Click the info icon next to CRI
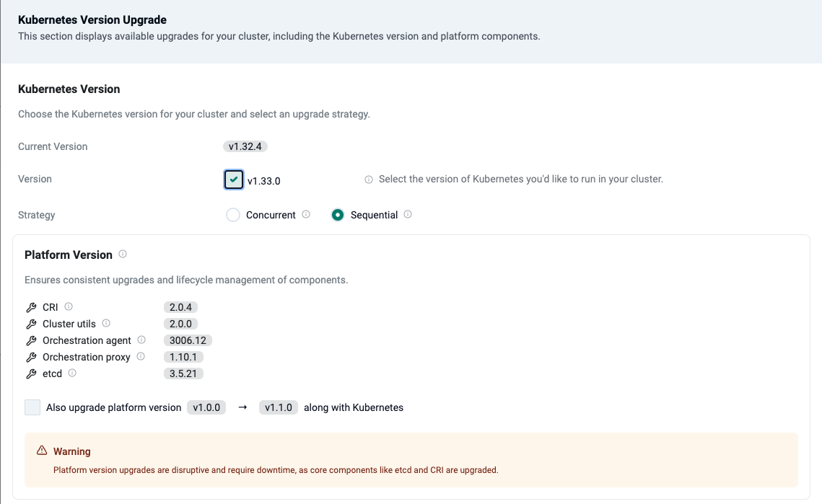This screenshot has width=822, height=504. 69,307
